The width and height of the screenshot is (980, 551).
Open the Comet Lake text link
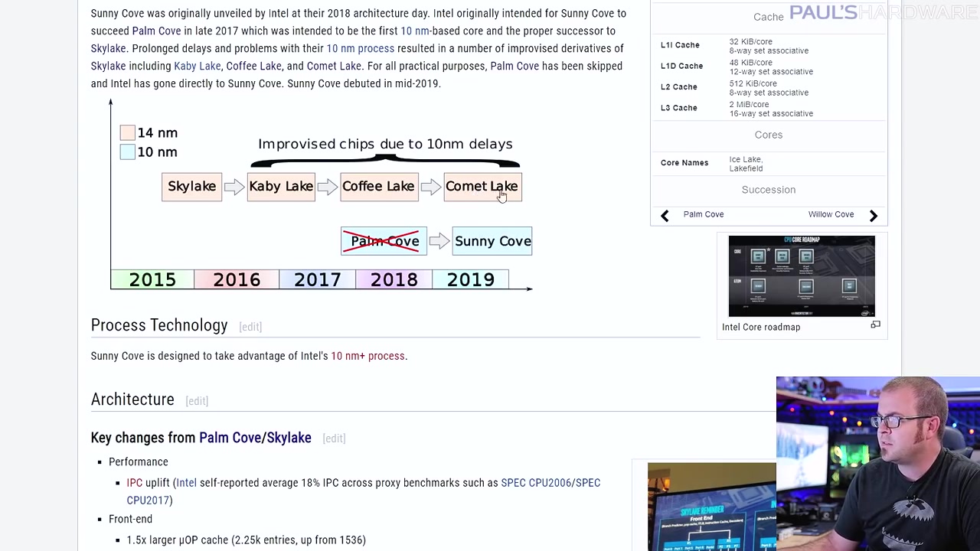334,66
